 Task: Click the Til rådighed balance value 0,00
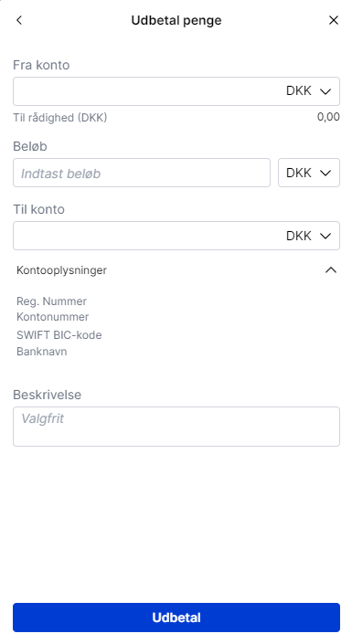coord(328,117)
